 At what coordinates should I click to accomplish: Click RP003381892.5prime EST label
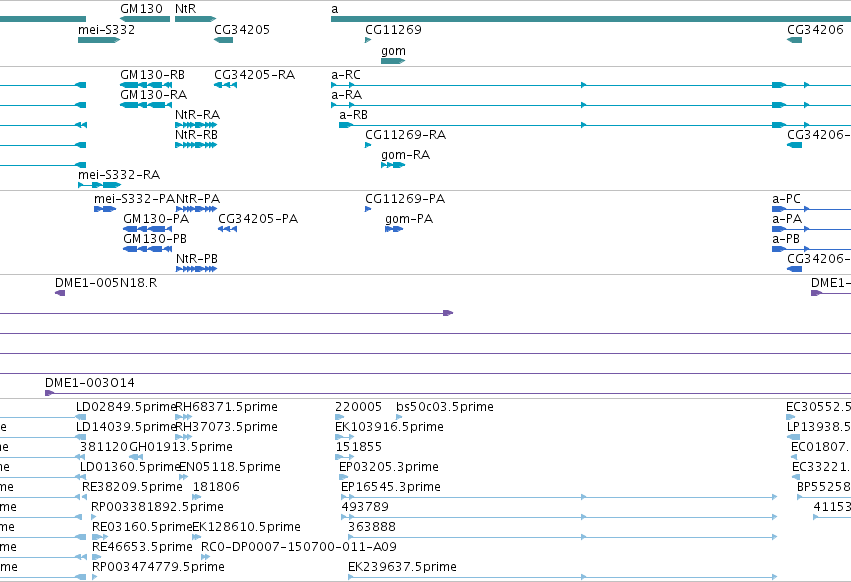(157, 507)
